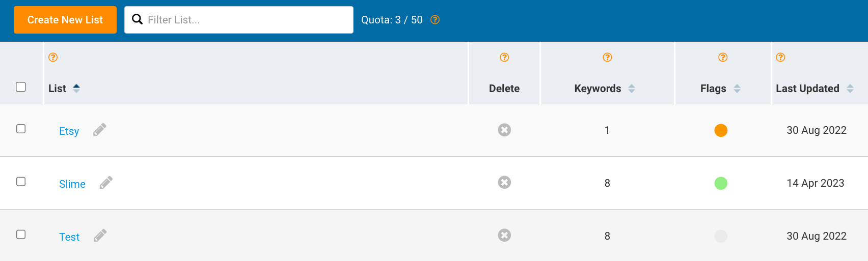Select the Slime row checkbox
Image resolution: width=868 pixels, height=261 pixels.
[21, 182]
